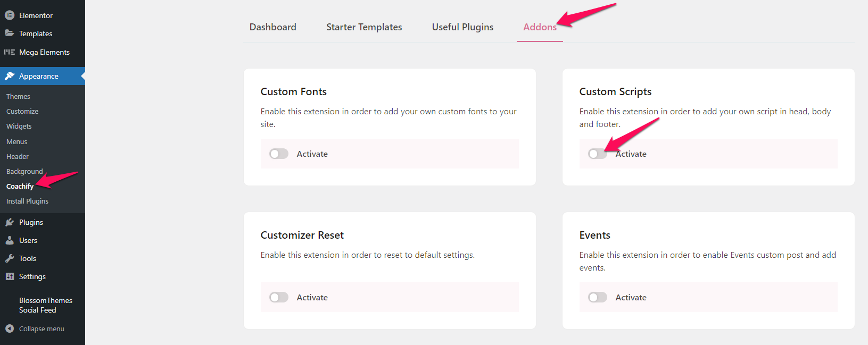Click the Elementor icon in sidebar

(10, 15)
